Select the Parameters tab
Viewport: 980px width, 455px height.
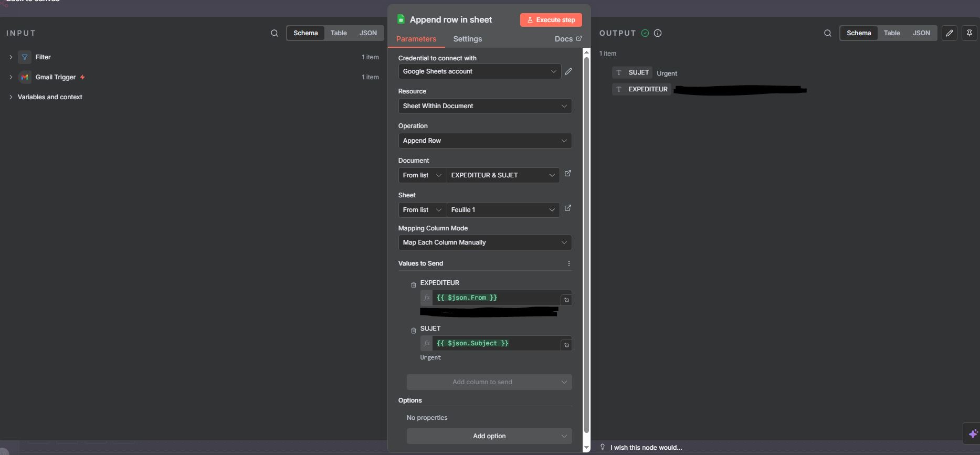(x=416, y=39)
